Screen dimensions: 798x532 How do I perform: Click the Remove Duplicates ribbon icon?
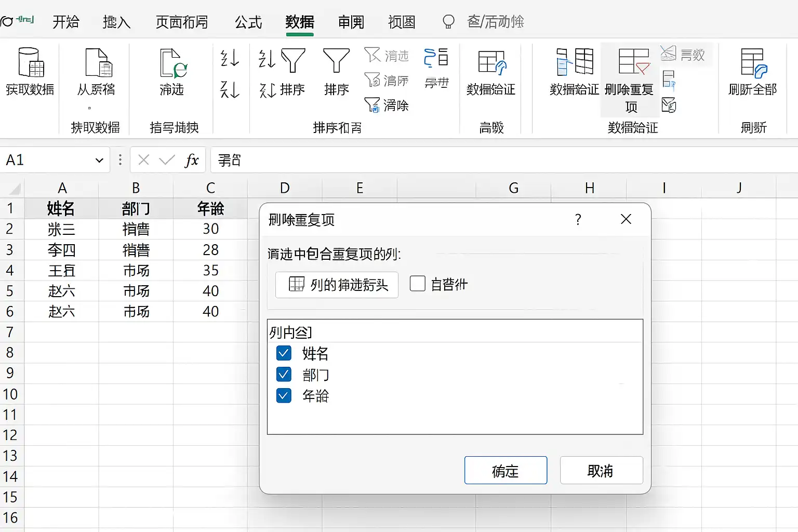(x=634, y=61)
